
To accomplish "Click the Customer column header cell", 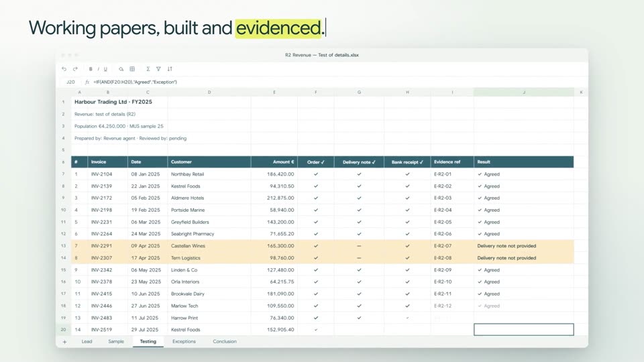I will click(209, 162).
